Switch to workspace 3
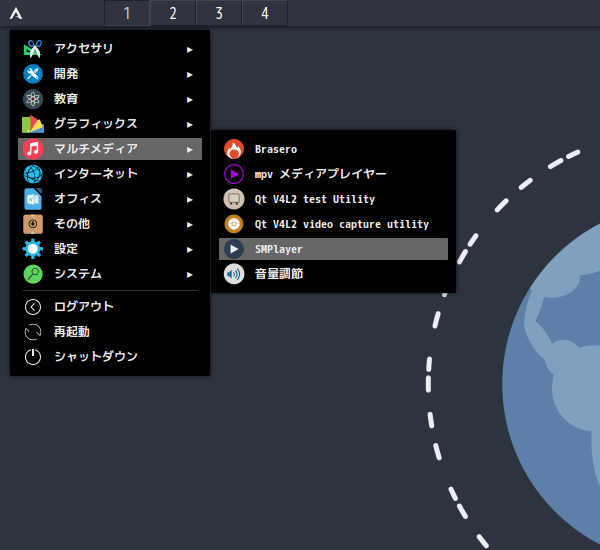 tap(219, 13)
